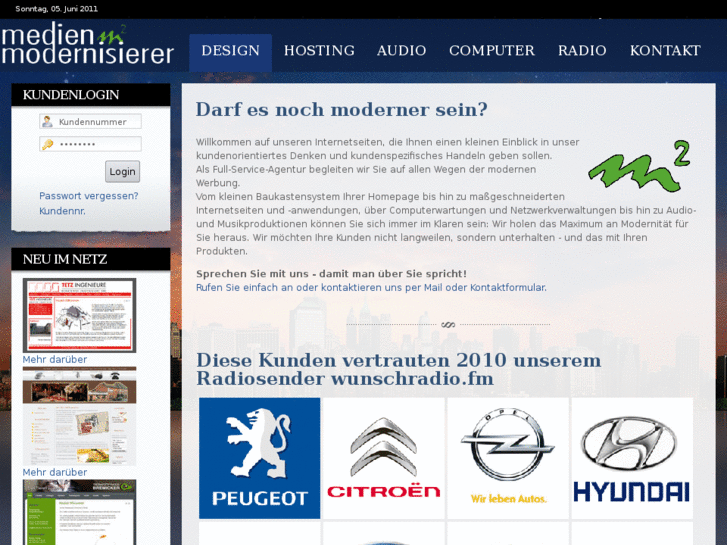Open the second website preview thumbnail
Image resolution: width=727 pixels, height=545 pixels.
point(79,416)
